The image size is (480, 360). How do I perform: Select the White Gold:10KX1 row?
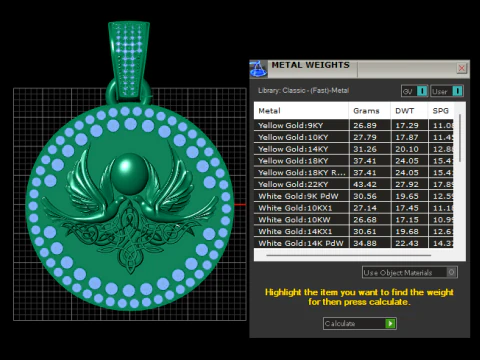coord(354,208)
